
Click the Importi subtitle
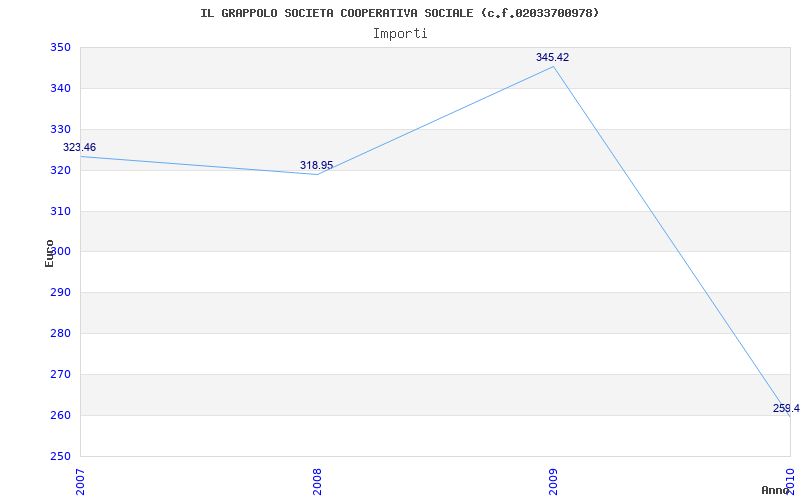pyautogui.click(x=400, y=34)
